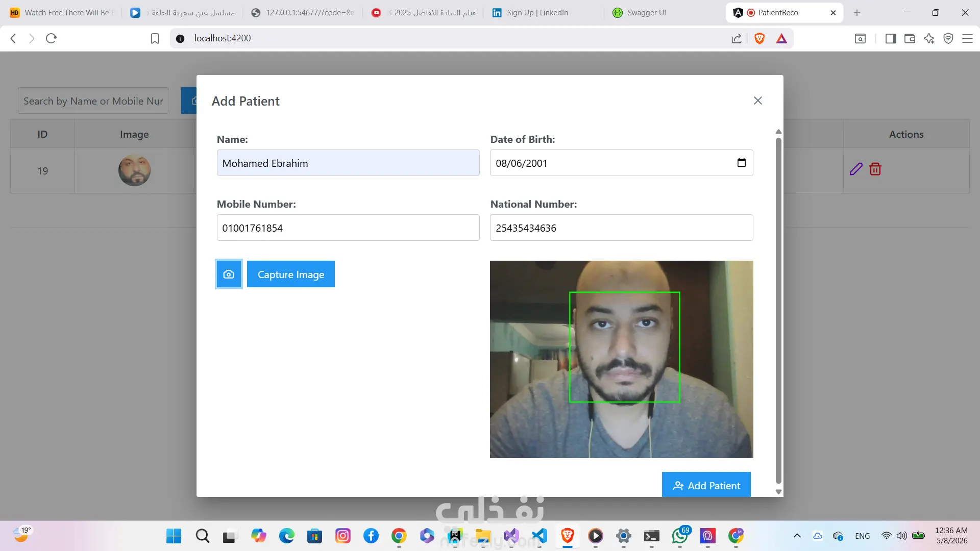Open the Windows Start menu
The height and width of the screenshot is (551, 980).
pyautogui.click(x=174, y=536)
